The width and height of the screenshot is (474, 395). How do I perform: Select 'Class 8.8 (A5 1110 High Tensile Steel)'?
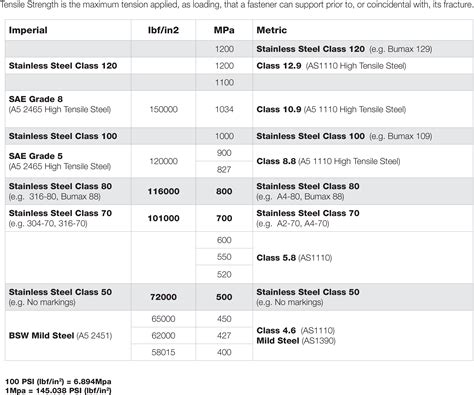coord(328,161)
